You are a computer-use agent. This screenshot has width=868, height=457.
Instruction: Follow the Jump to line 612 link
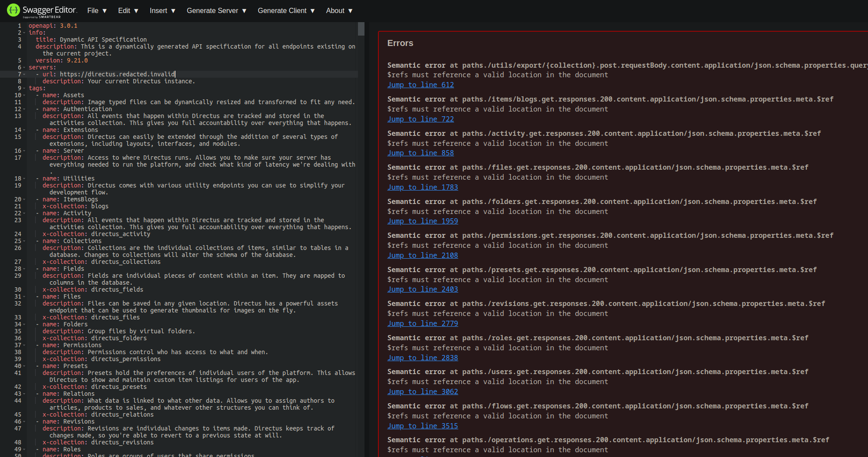(x=420, y=85)
